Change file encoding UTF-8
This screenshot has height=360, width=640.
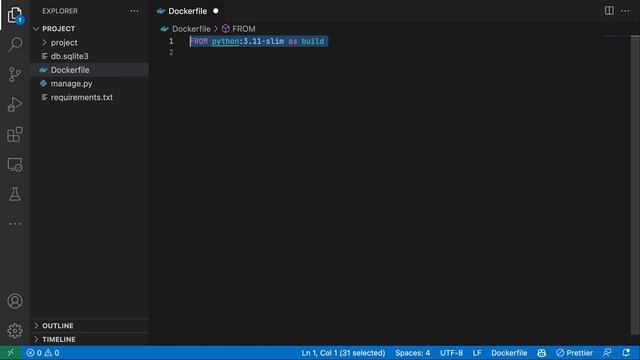pyautogui.click(x=451, y=353)
